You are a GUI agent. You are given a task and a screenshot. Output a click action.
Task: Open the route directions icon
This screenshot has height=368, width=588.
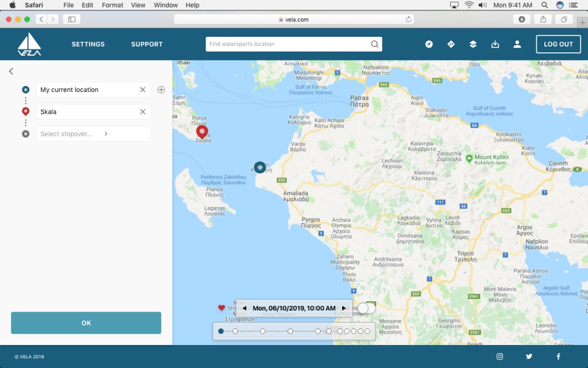click(451, 44)
